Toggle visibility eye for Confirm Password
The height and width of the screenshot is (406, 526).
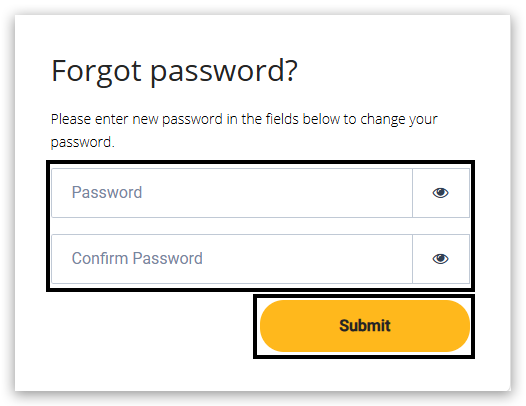440,259
